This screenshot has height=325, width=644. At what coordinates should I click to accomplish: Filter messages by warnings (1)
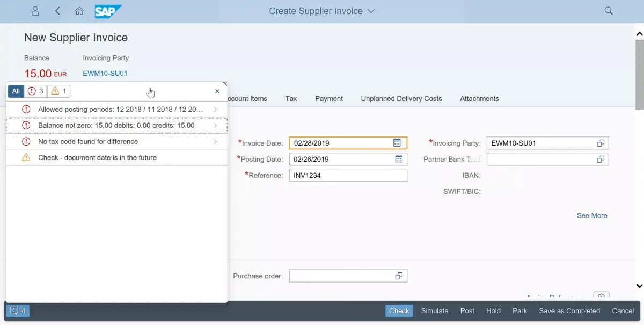coord(59,91)
